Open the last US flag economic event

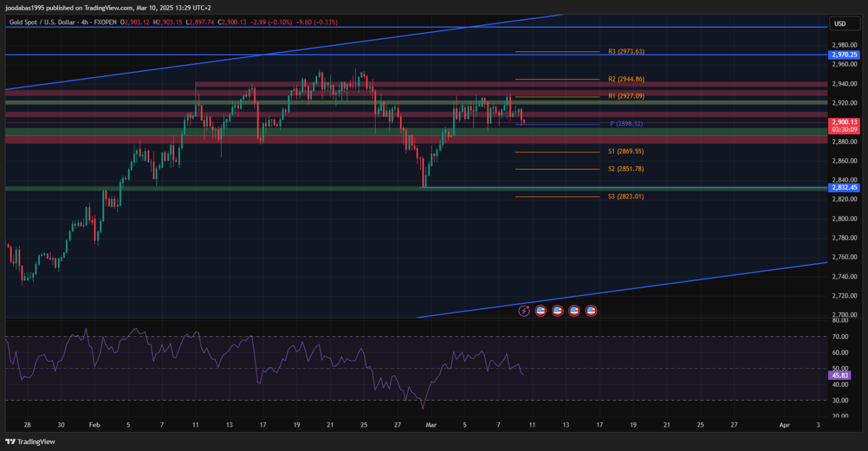(x=591, y=311)
